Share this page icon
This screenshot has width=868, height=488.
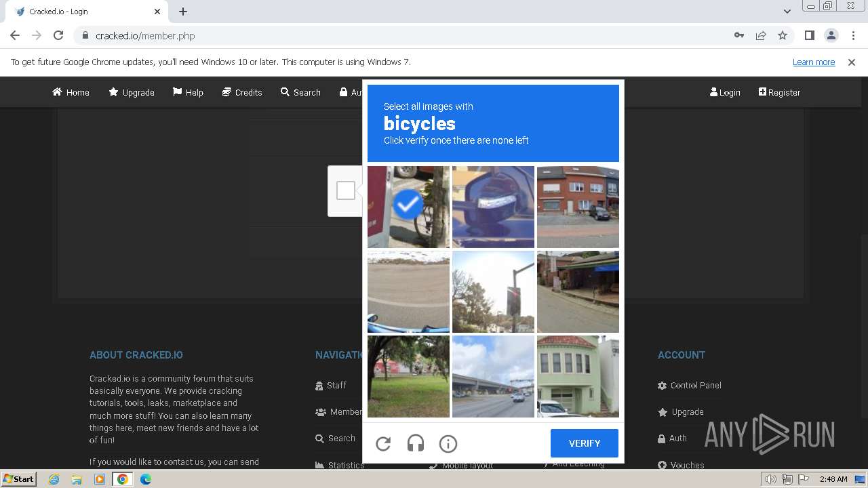(761, 35)
